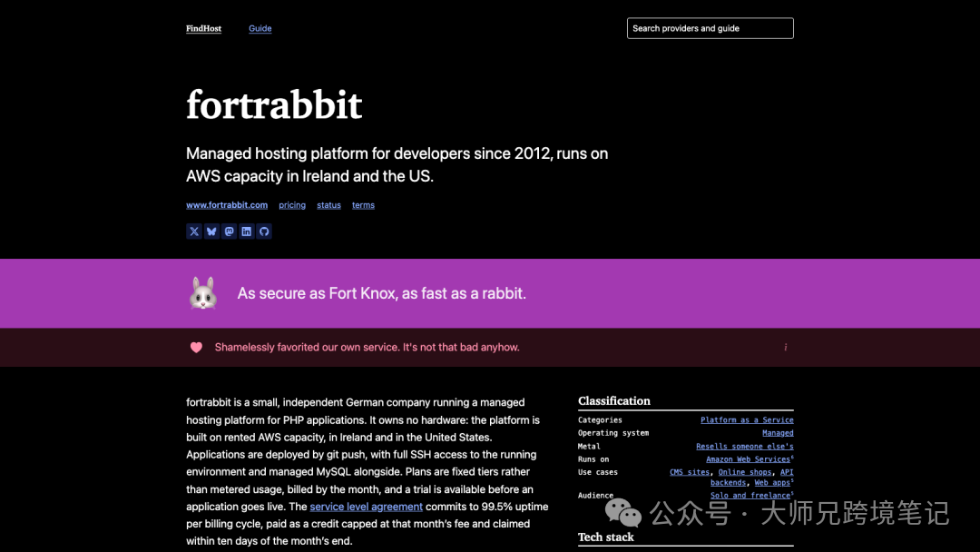Open fortrabbit's Bluesky butterfly icon
Screen dimensions: 980x552
point(211,232)
